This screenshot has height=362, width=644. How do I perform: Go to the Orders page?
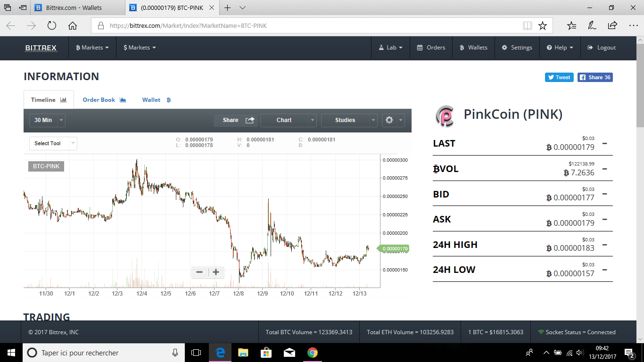point(431,48)
